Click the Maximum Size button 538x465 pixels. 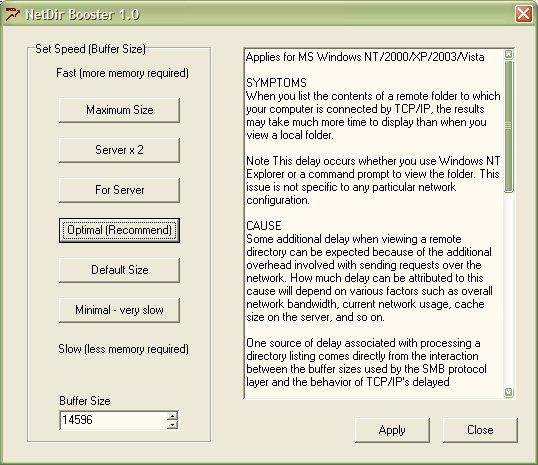pos(119,110)
